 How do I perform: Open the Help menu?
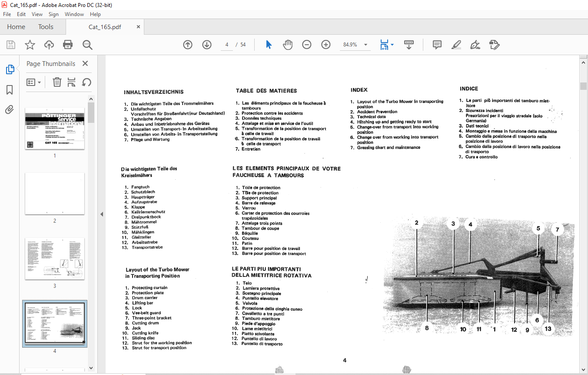(95, 14)
